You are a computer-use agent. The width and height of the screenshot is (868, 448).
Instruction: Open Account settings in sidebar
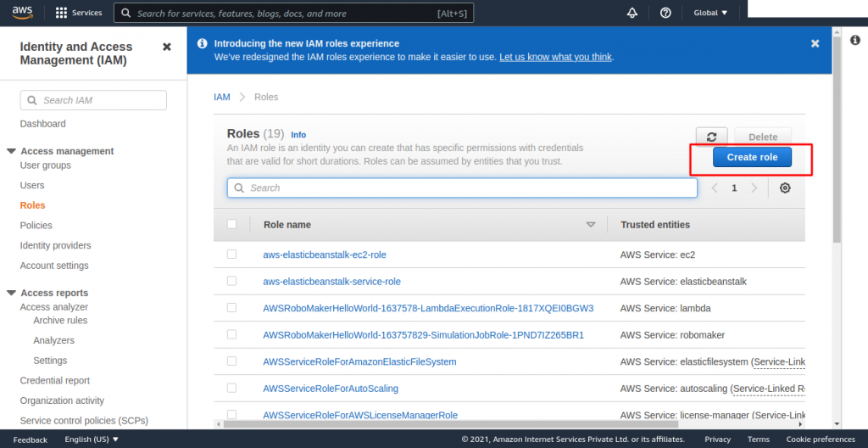pos(54,265)
